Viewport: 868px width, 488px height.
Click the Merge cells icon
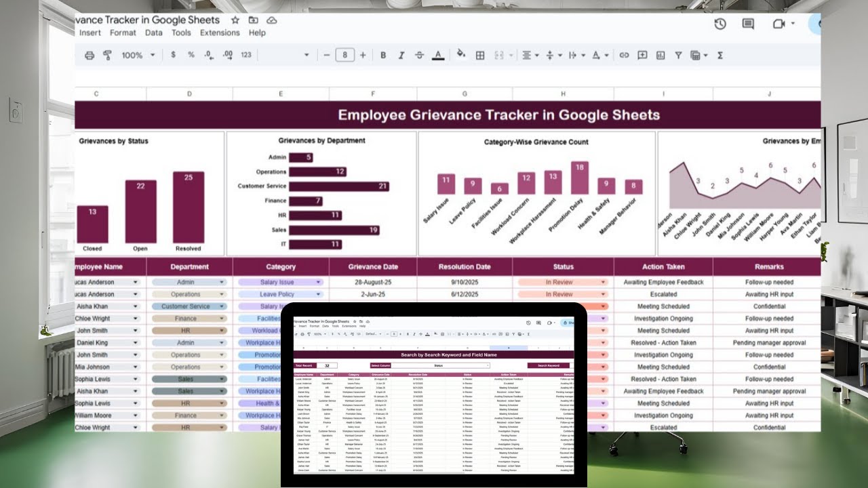click(499, 56)
